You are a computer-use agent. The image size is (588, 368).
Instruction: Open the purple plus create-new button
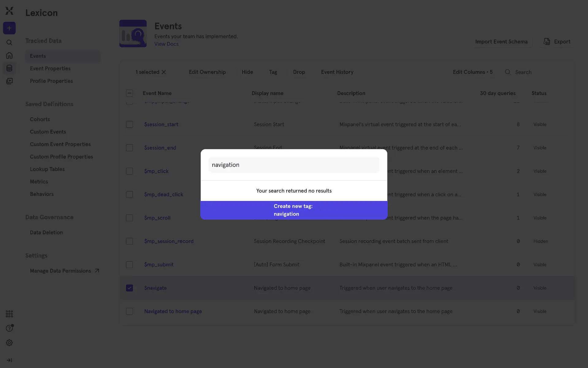(9, 28)
